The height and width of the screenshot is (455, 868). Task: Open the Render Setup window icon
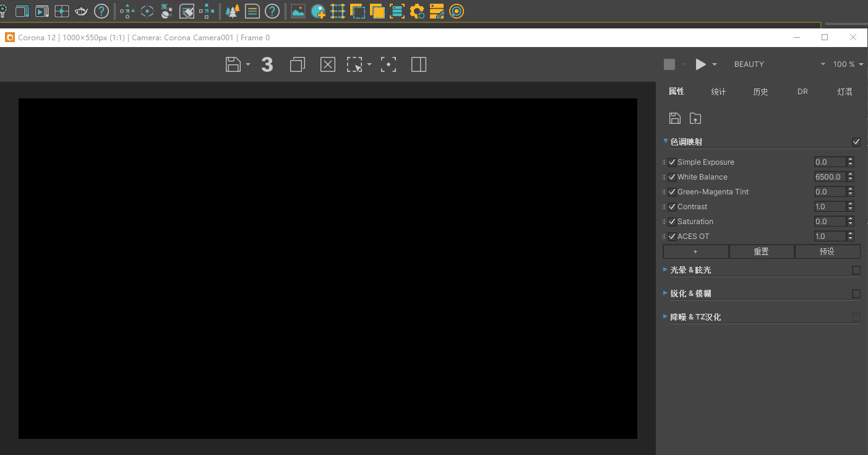pyautogui.click(x=22, y=11)
